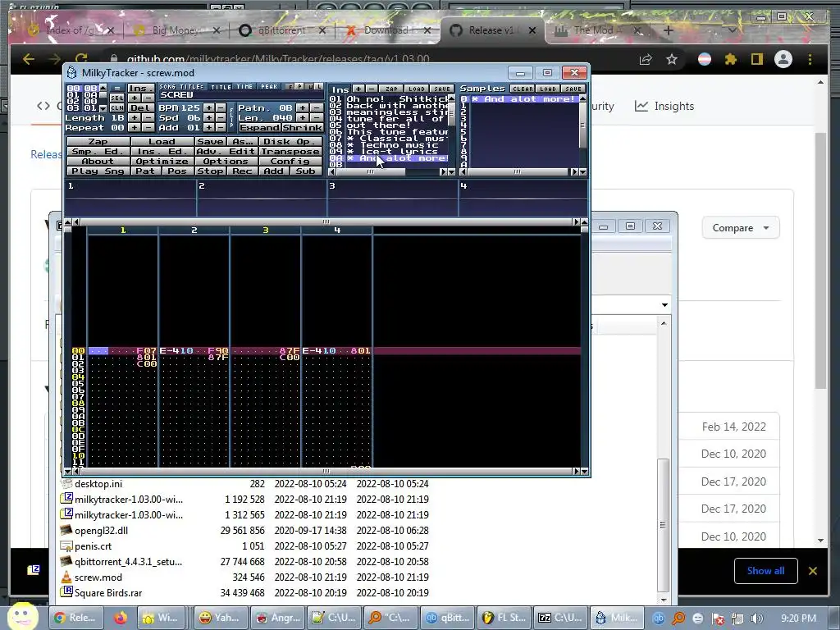Click Show all downloads in Chrome
Screen dimensions: 840x630
[765, 571]
